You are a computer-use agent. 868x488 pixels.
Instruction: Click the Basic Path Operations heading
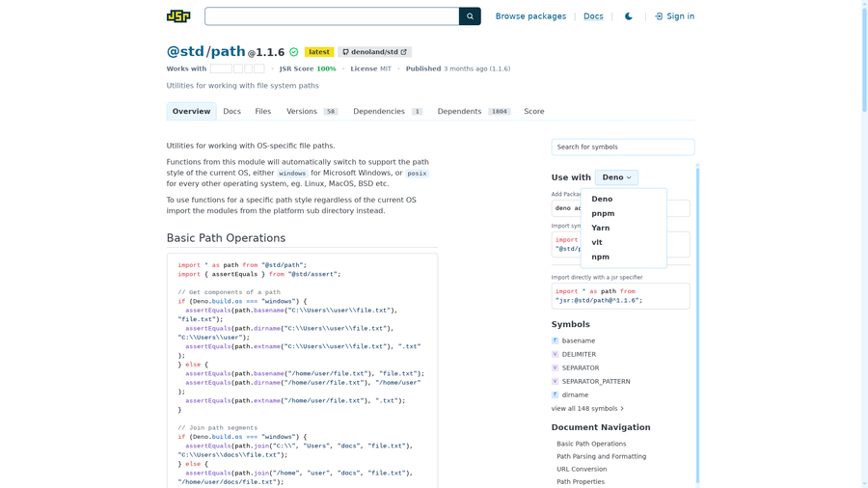coord(226,238)
